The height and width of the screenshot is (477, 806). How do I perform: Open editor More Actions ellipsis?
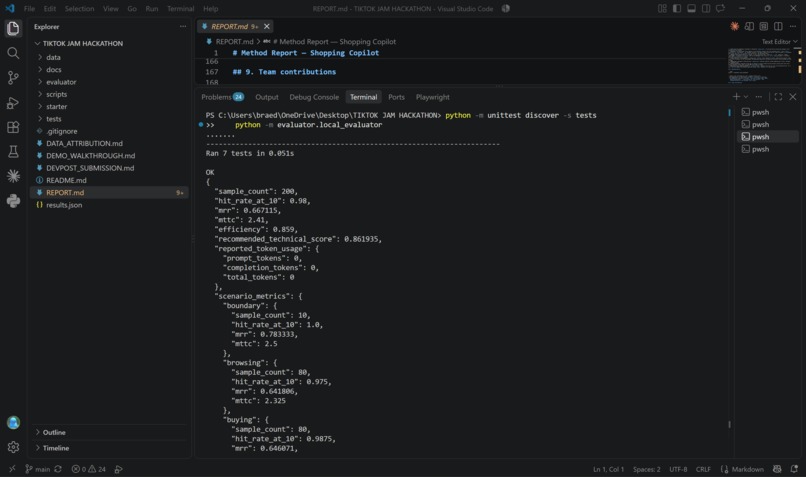point(793,26)
